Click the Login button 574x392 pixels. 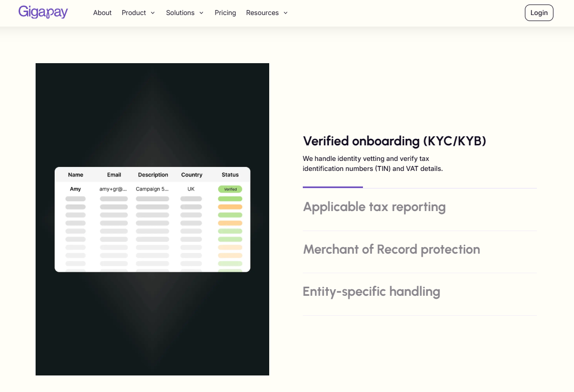[x=539, y=13]
